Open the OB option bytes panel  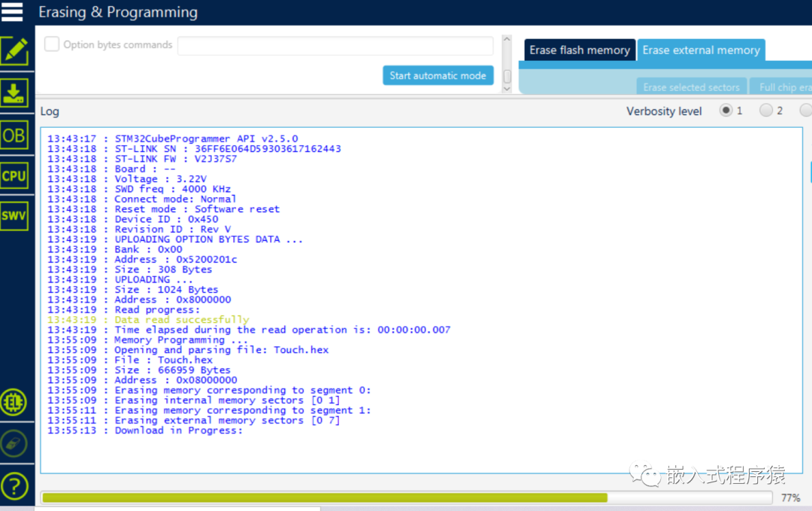(15, 135)
